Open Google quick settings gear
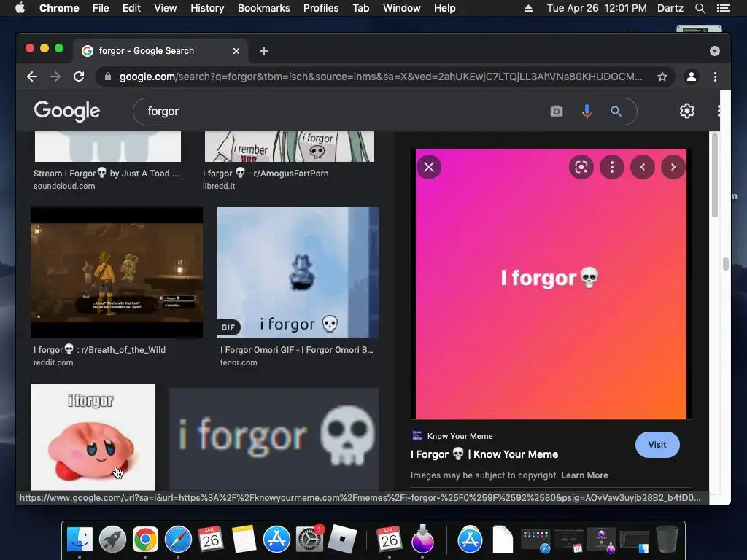Image resolution: width=747 pixels, height=560 pixels. point(687,111)
